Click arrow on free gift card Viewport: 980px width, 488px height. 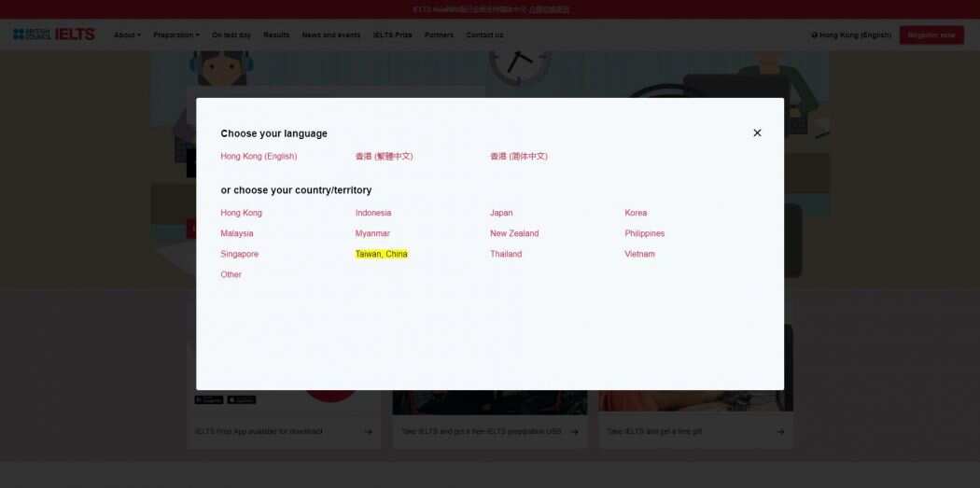tap(780, 432)
